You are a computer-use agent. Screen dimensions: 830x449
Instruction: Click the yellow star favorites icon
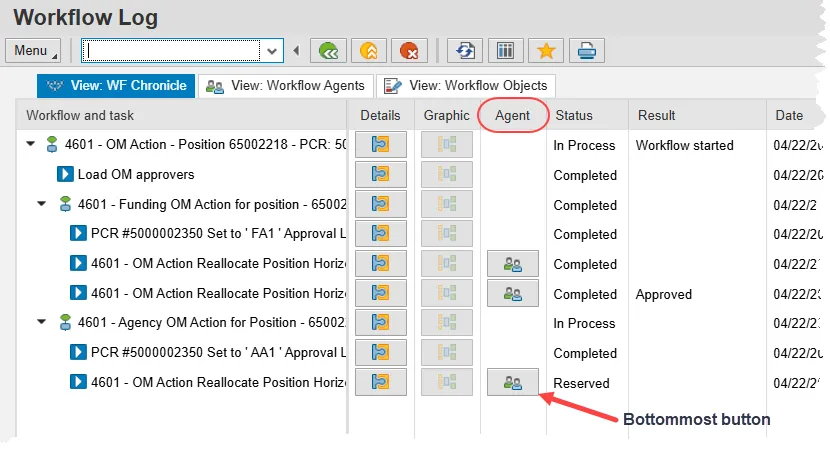click(x=546, y=51)
